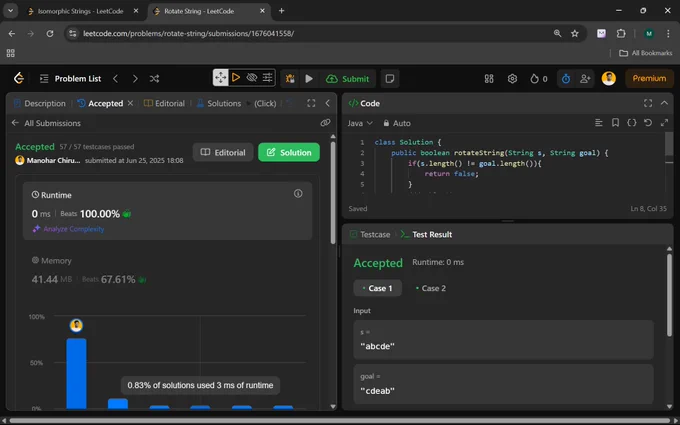Bookmark this page star icon
The image size is (680, 425).
[575, 33]
